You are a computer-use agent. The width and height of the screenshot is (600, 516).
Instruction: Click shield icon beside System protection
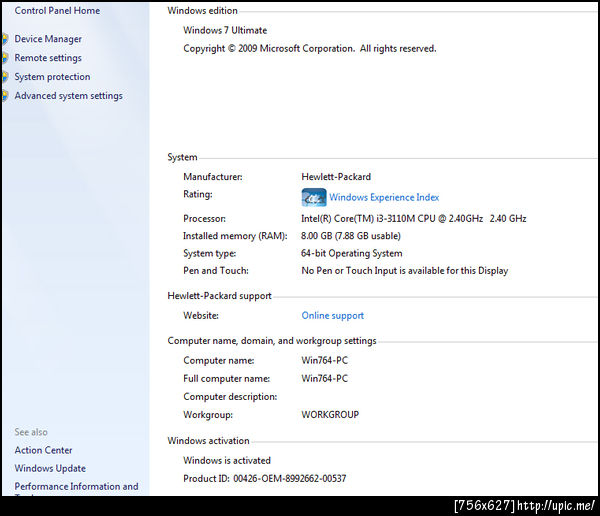[x=5, y=77]
